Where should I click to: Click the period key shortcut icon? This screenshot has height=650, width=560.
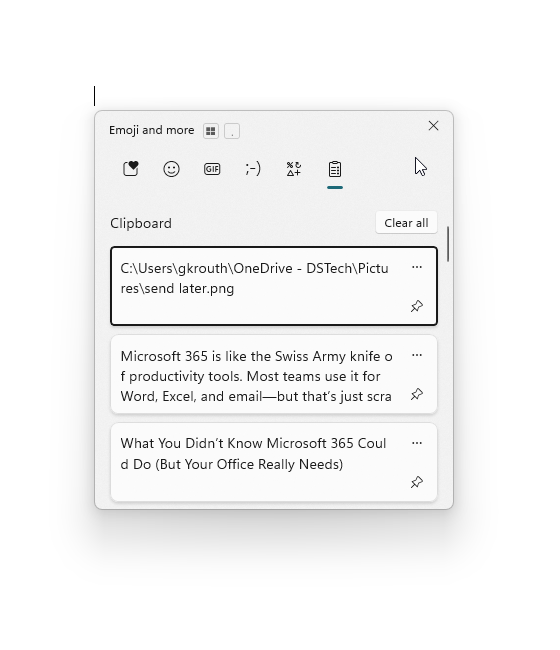point(232,131)
